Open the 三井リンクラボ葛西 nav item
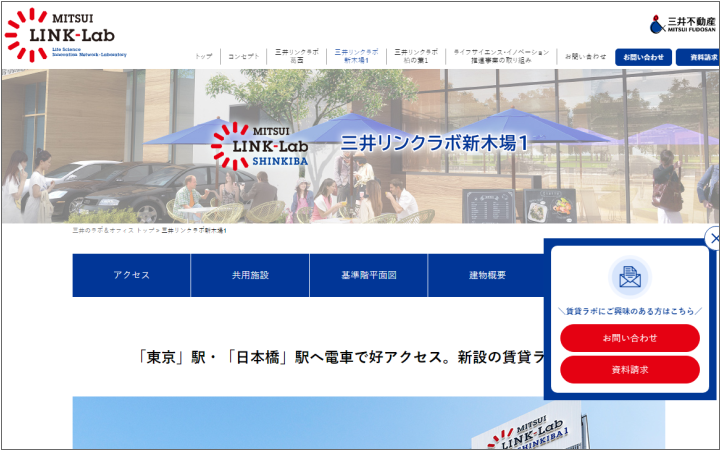Image resolution: width=720 pixels, height=450 pixels. point(297,56)
